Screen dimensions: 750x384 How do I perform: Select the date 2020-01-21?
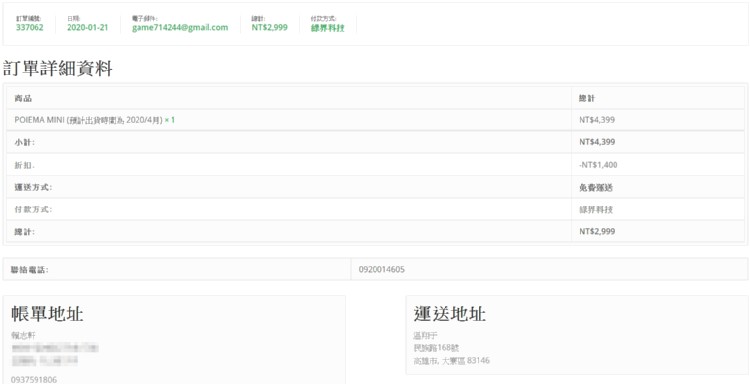point(88,28)
